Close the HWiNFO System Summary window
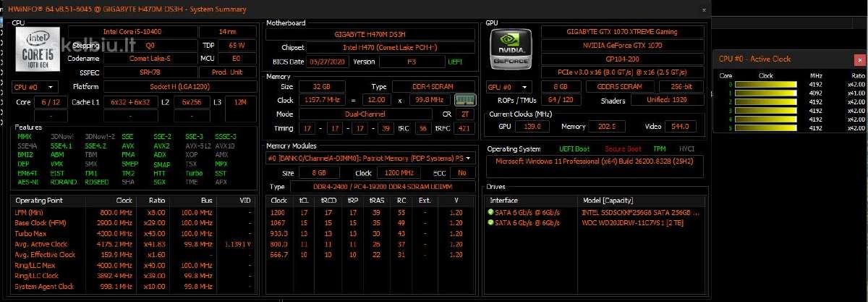The image size is (868, 302). tap(705, 9)
